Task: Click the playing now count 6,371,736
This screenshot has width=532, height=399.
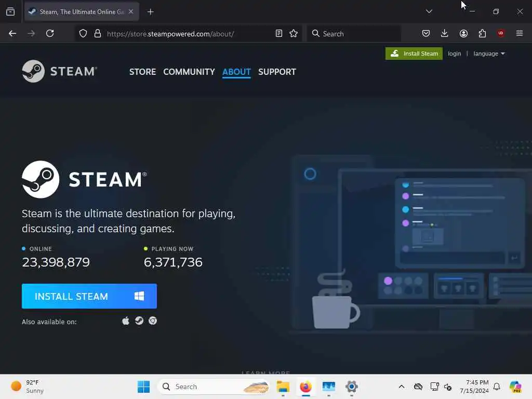Action: click(x=173, y=262)
